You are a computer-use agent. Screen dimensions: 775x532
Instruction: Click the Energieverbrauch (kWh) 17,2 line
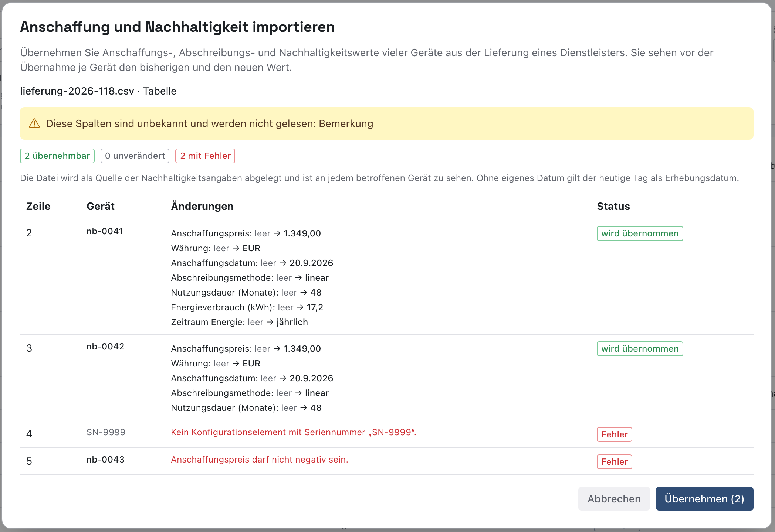(247, 307)
